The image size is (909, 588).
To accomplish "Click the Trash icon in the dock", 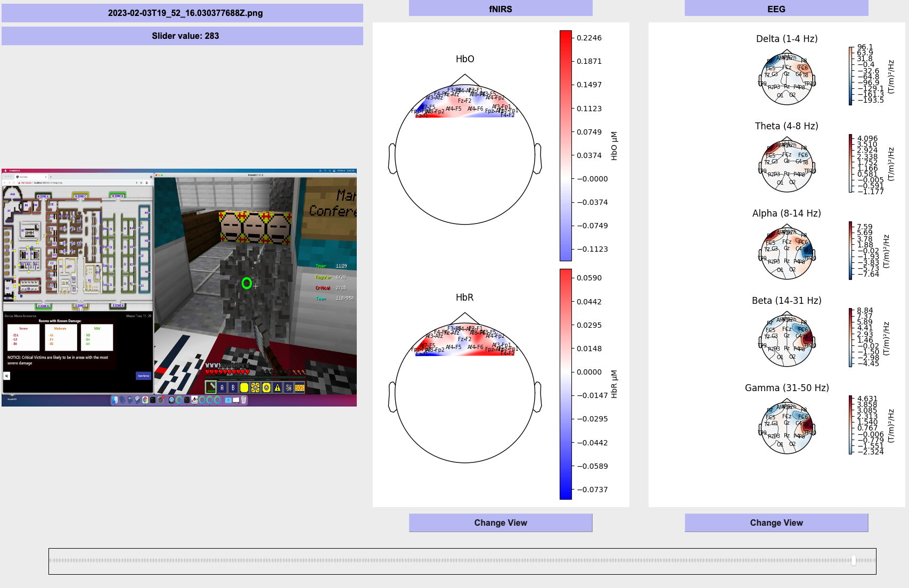I will point(244,400).
